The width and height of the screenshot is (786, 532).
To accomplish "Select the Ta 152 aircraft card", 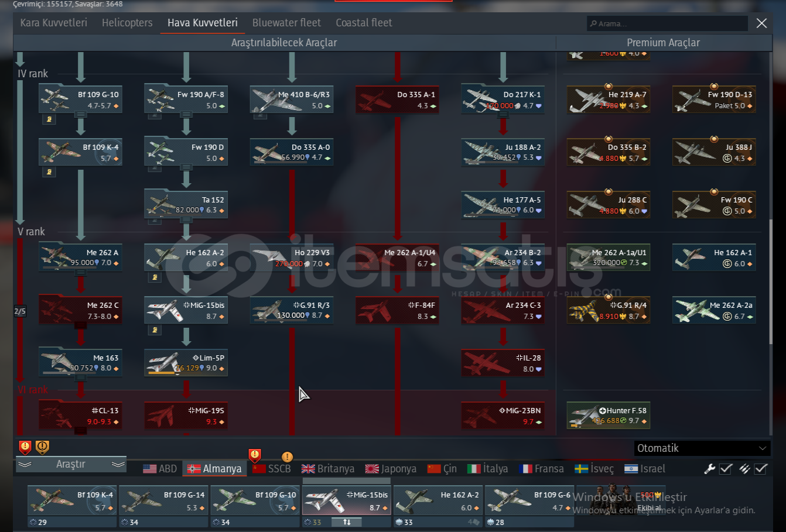I will [x=186, y=204].
